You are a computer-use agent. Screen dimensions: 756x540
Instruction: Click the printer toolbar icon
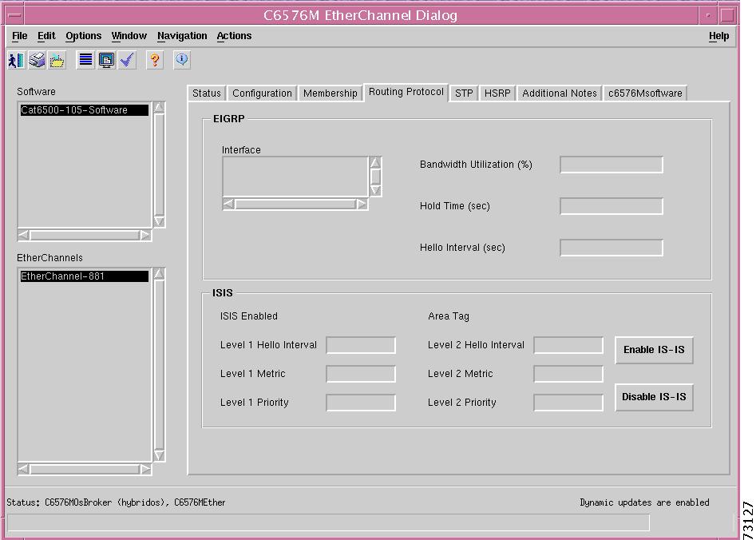click(x=37, y=61)
